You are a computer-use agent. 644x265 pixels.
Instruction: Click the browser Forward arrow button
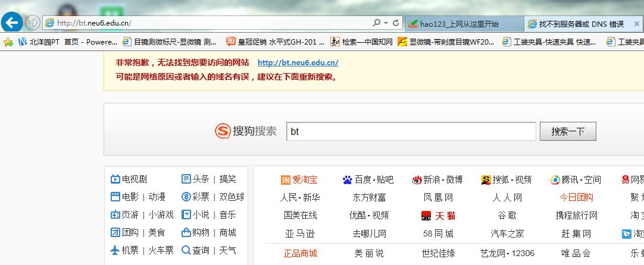tap(33, 23)
